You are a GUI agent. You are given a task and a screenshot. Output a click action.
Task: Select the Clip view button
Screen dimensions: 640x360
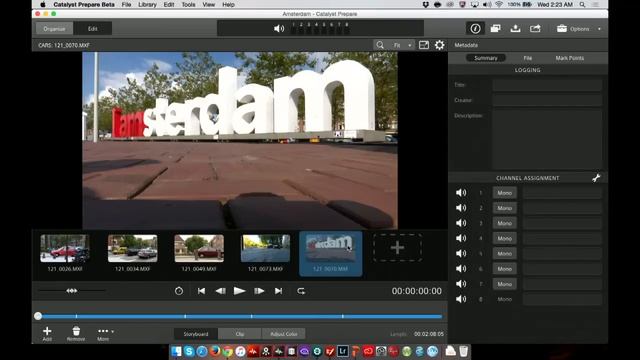coord(240,334)
